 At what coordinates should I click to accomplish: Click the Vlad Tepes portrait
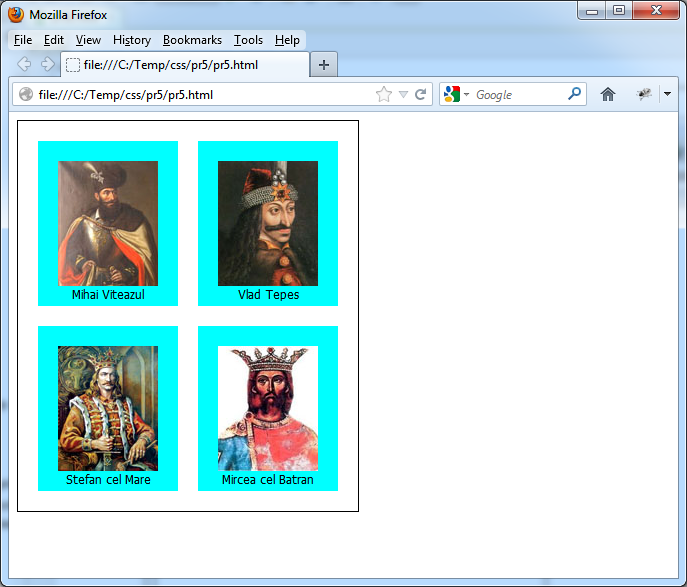(268, 223)
